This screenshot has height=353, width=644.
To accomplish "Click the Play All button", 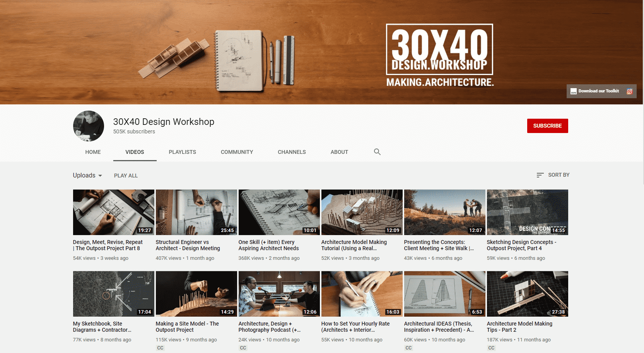I will click(126, 176).
